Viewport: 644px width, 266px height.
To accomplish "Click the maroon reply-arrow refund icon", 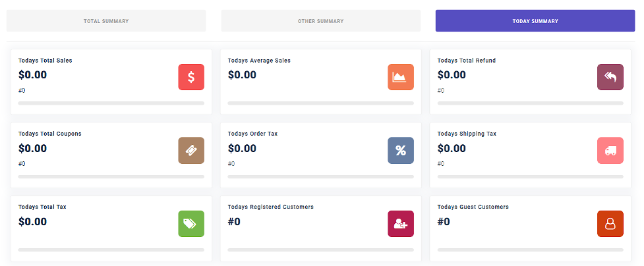I will point(610,77).
